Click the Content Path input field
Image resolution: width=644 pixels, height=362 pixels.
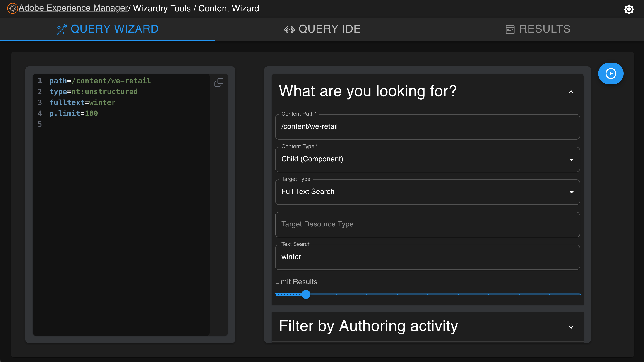427,127
